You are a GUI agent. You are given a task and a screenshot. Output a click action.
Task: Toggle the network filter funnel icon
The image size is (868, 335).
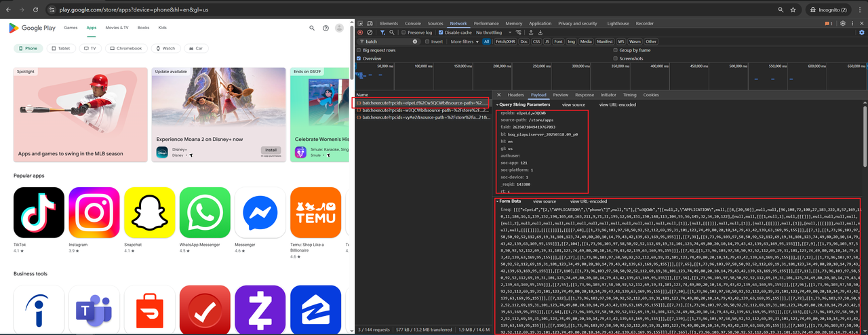pos(382,32)
